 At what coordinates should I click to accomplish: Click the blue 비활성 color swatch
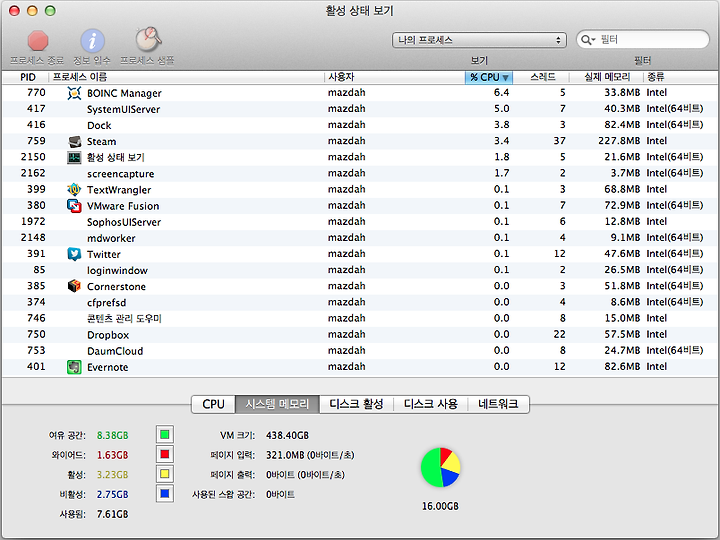165,494
